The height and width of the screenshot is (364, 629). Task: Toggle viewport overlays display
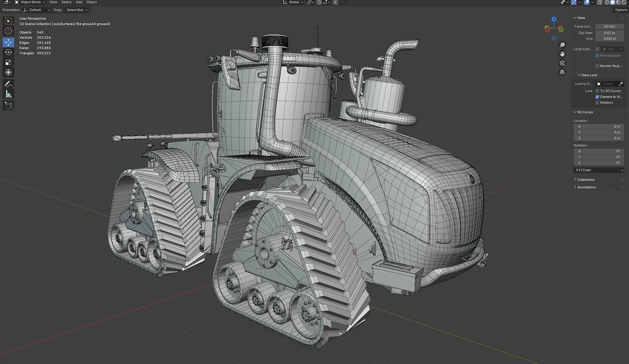[587, 2]
